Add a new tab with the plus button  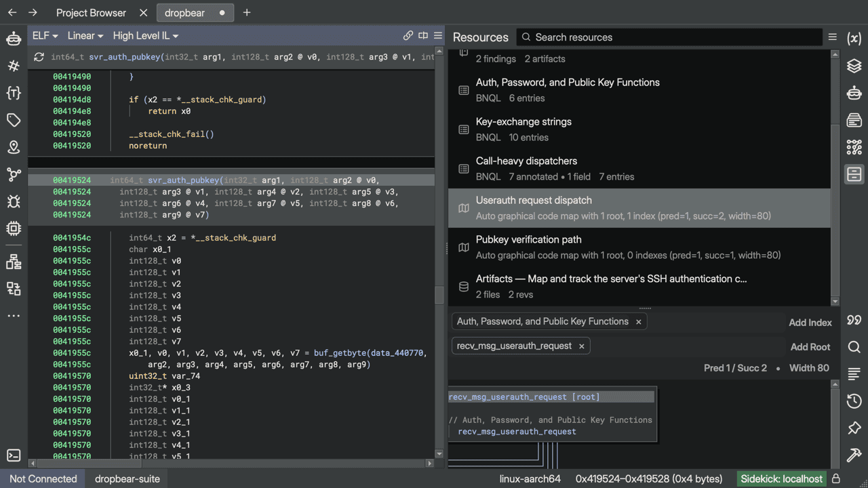(x=247, y=12)
